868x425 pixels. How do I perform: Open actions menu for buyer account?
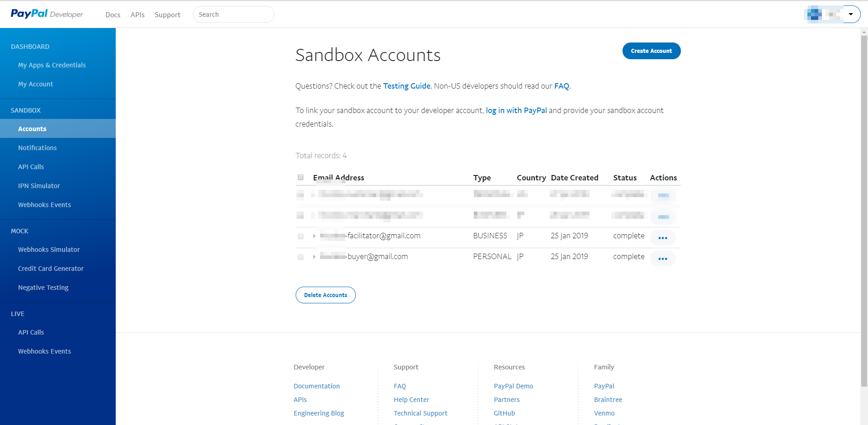[x=663, y=259]
